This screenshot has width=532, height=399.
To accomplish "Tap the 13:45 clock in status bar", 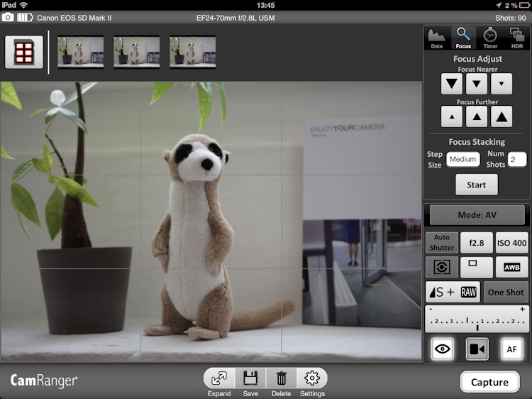I will [x=266, y=5].
